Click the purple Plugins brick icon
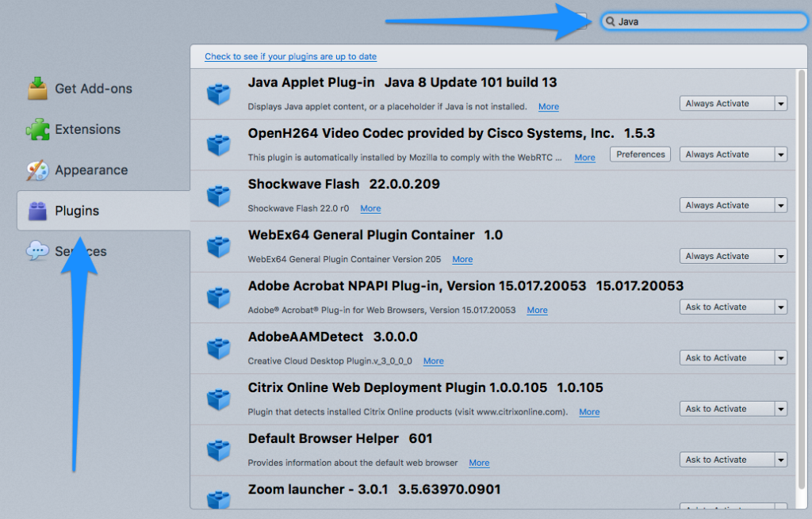This screenshot has height=519, width=812. click(x=38, y=211)
